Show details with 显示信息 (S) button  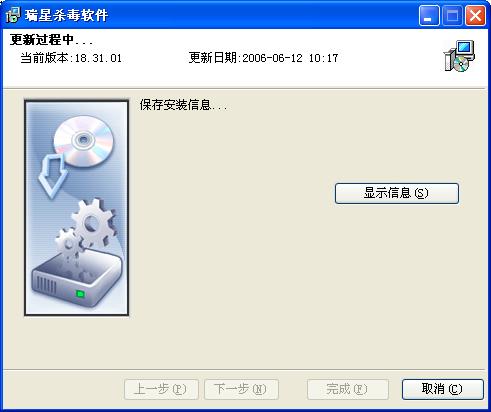pyautogui.click(x=397, y=193)
